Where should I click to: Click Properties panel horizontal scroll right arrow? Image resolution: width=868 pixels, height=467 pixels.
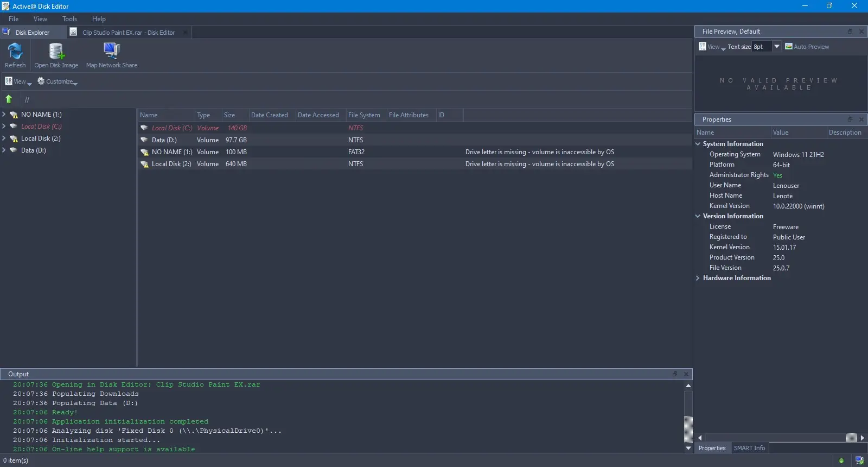pyautogui.click(x=863, y=438)
